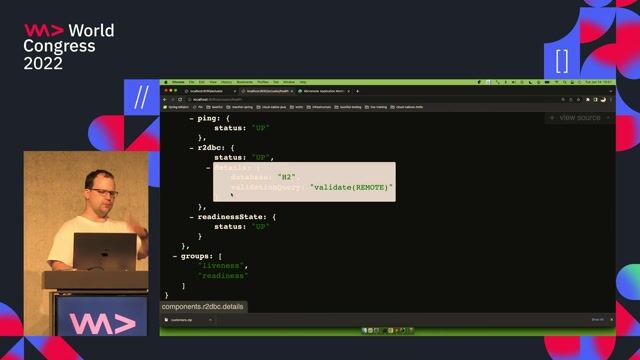Open the Chrome three-dot menu
The image size is (640, 360).
(611, 100)
